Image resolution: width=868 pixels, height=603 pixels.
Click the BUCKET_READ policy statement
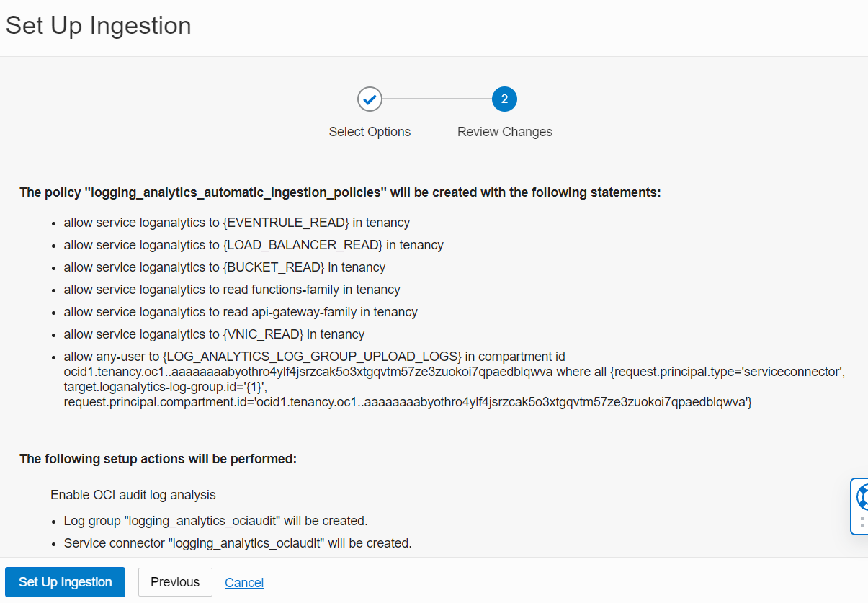(x=224, y=267)
